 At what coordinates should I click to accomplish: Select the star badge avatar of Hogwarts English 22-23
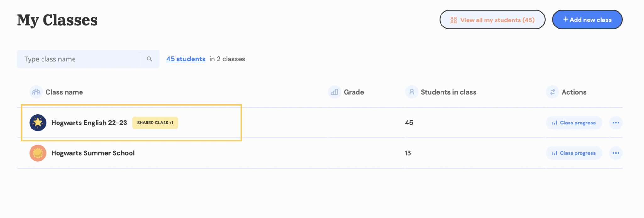click(37, 123)
